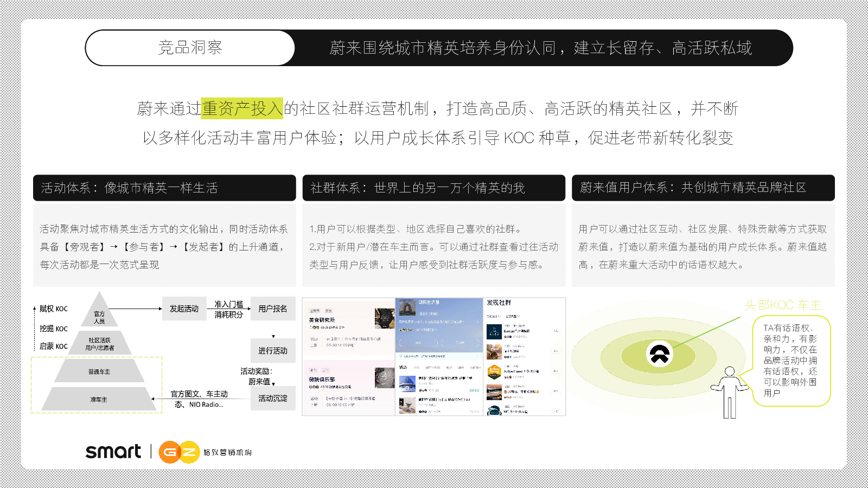
Task: Click the 准入门槛 消耗积分 label
Action: pyautogui.click(x=229, y=309)
